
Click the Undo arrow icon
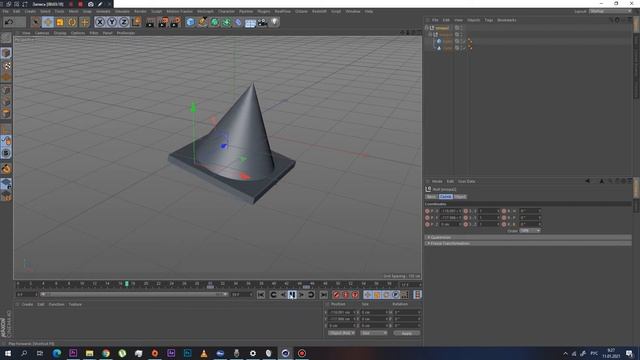pyautogui.click(x=9, y=22)
